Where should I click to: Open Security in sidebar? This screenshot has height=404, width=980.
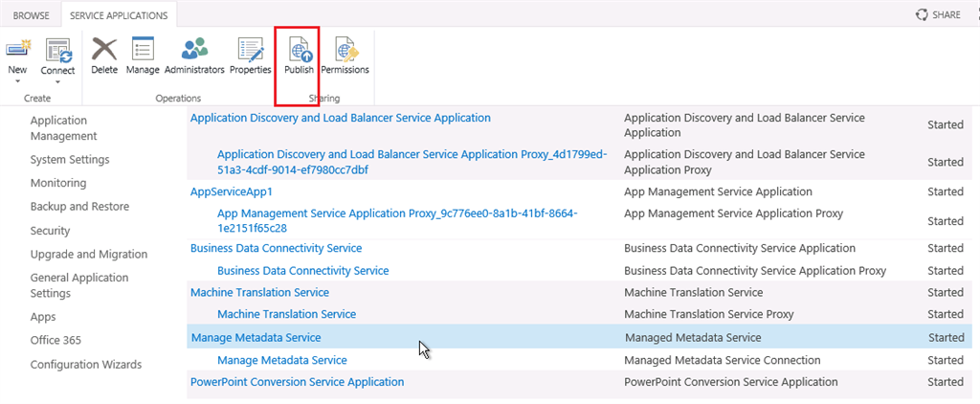click(x=50, y=231)
